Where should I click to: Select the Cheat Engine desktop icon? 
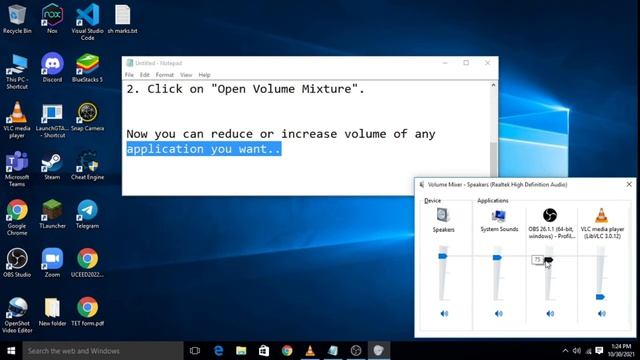pyautogui.click(x=87, y=166)
